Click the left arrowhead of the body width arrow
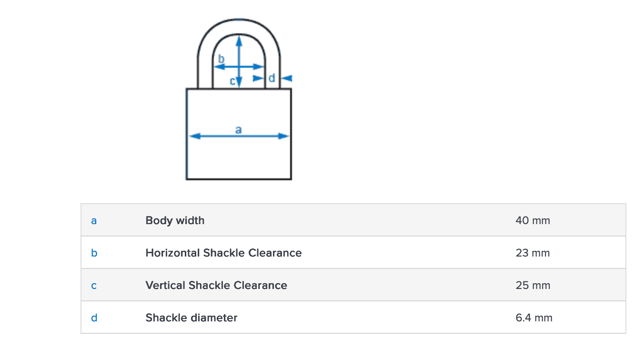Viewport: 644px width, 350px height. coord(194,136)
